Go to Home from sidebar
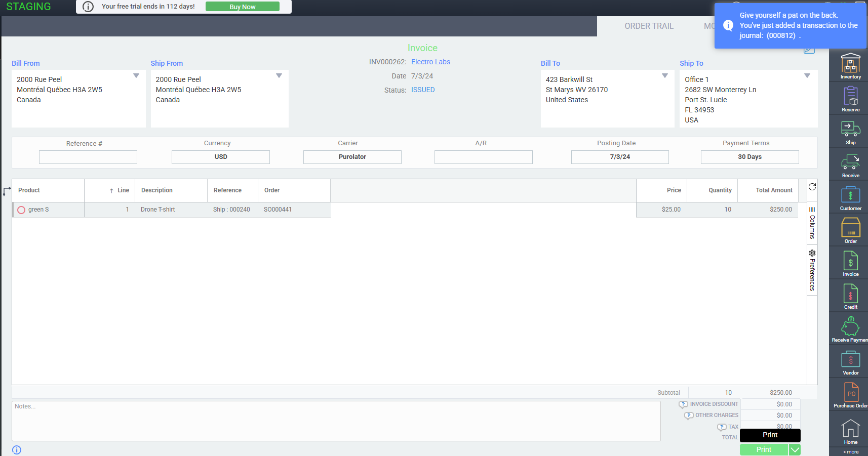868x456 pixels. tap(850, 432)
